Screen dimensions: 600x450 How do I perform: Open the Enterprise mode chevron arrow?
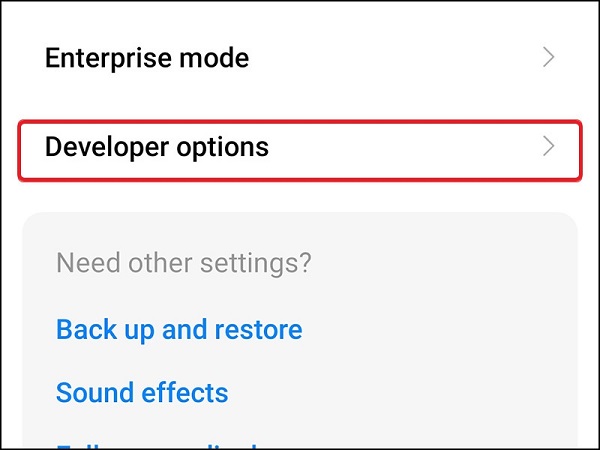coord(548,58)
